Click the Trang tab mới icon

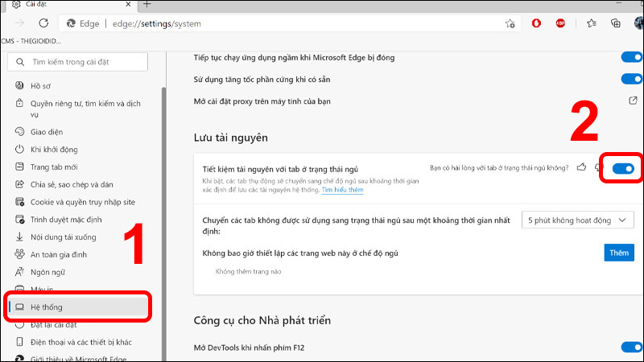(19, 167)
